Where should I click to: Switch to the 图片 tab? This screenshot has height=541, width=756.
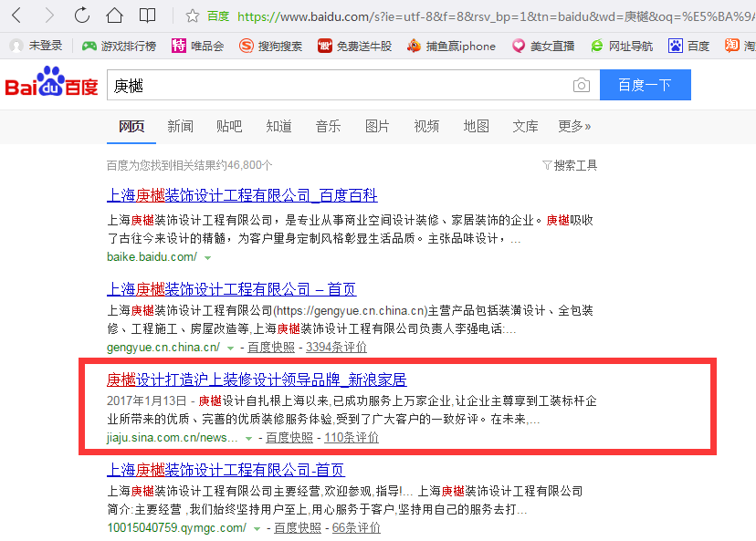[377, 126]
